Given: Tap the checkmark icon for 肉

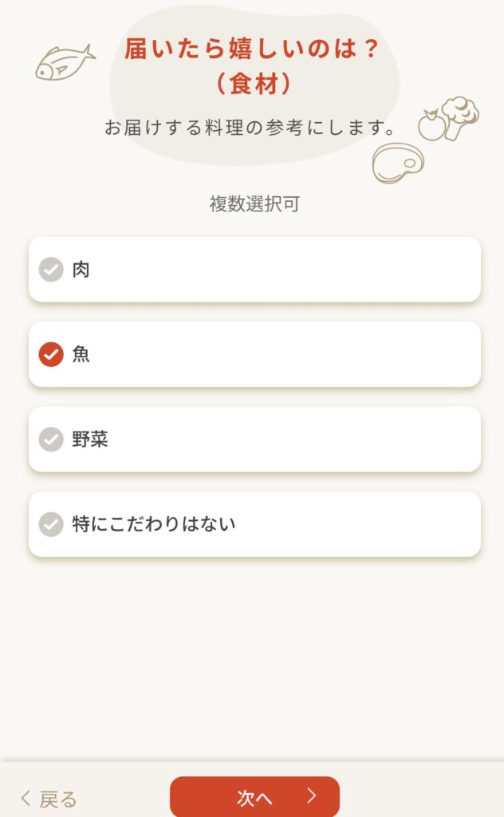Looking at the screenshot, I should [x=51, y=270].
